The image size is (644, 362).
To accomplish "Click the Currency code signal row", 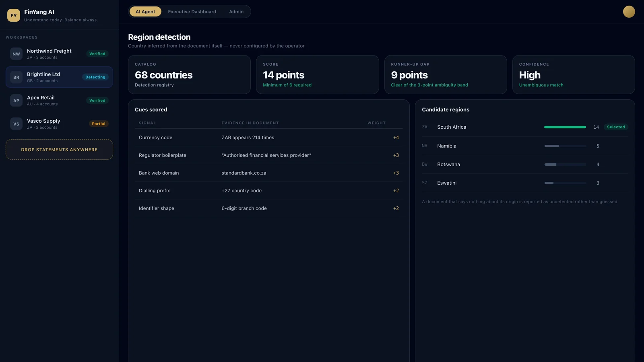I will 268,138.
